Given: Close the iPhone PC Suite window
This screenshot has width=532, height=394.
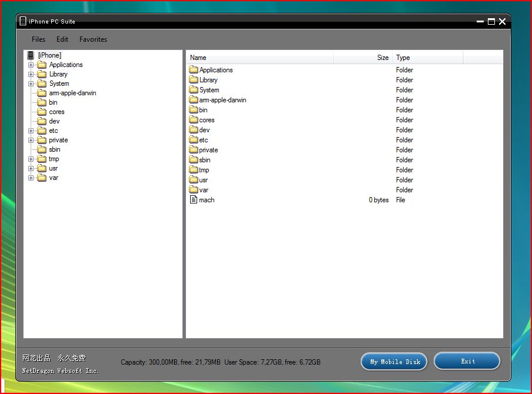Looking at the screenshot, I should [503, 21].
